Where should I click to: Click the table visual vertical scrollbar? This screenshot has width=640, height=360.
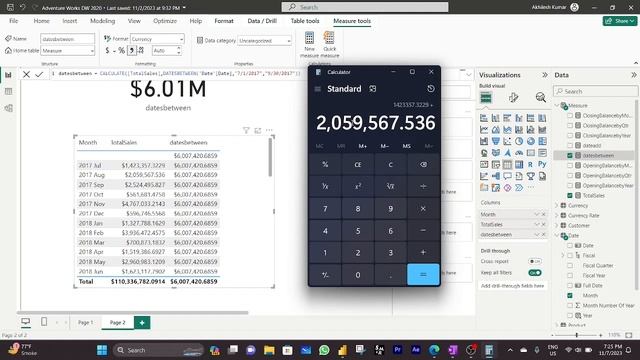[x=270, y=158]
